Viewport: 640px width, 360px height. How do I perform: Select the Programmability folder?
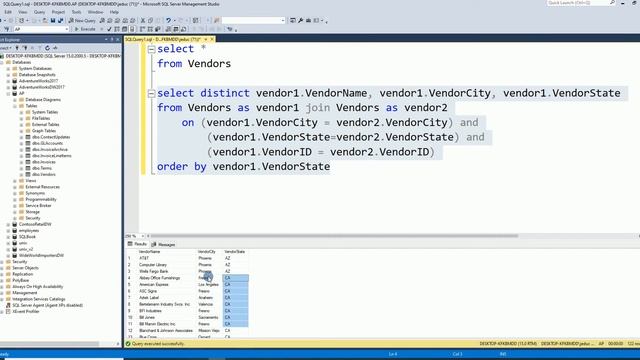coord(41,199)
